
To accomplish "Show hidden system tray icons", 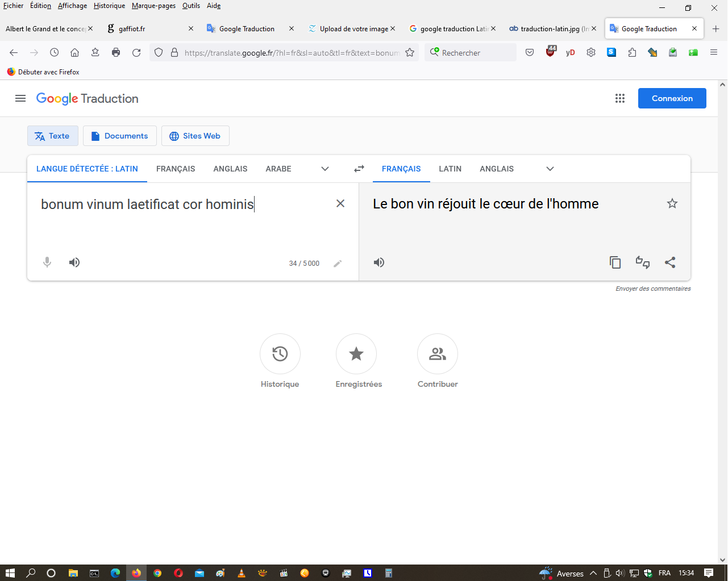I will (x=593, y=573).
